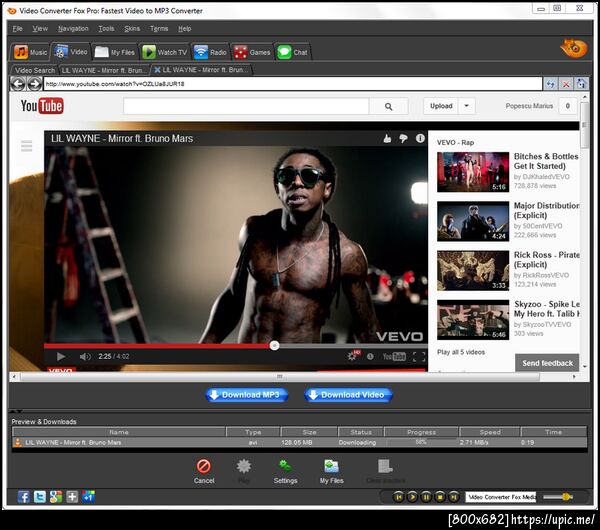Enter fullscreen with the player expand icon

(x=419, y=356)
